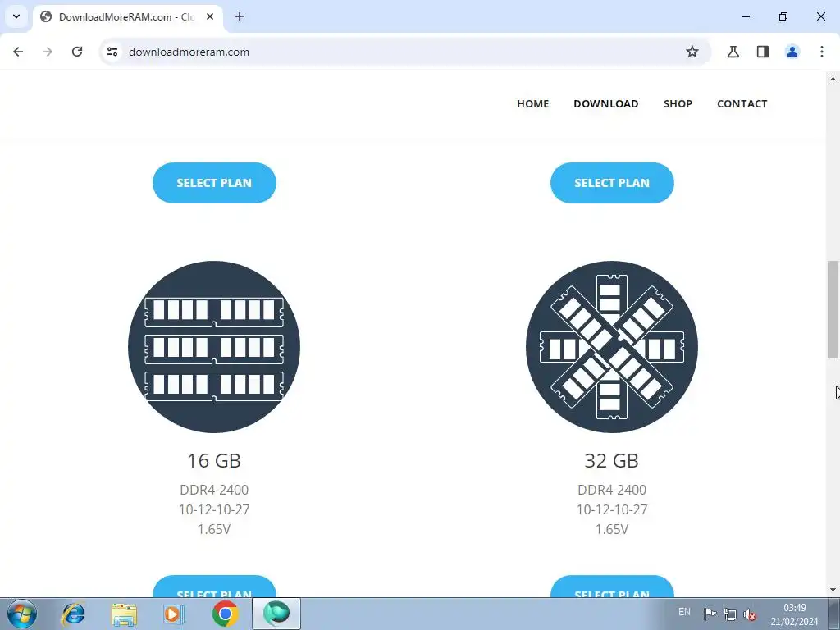Restore down the Chrome window

[783, 16]
